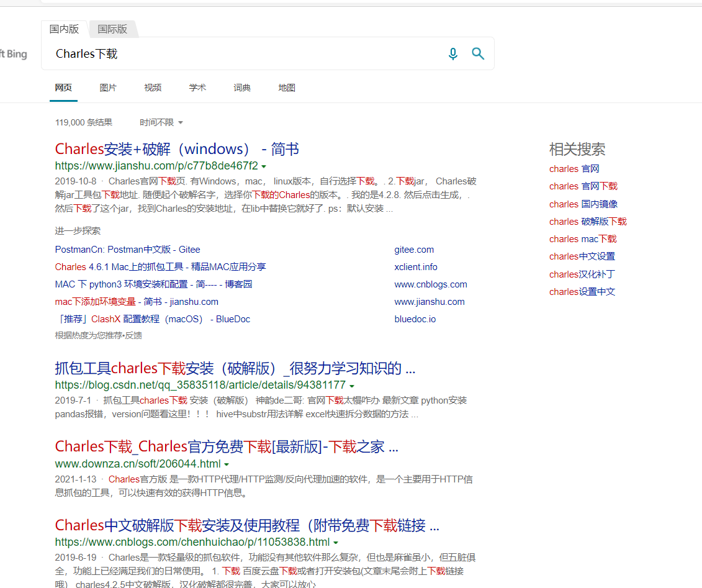Click the 相关搜索 heading
This screenshot has height=588, width=702.
tap(577, 149)
